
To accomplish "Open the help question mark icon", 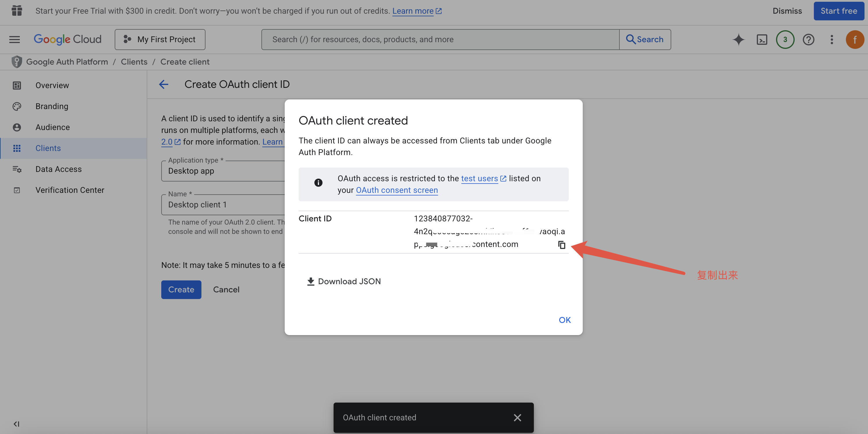I will coord(808,39).
